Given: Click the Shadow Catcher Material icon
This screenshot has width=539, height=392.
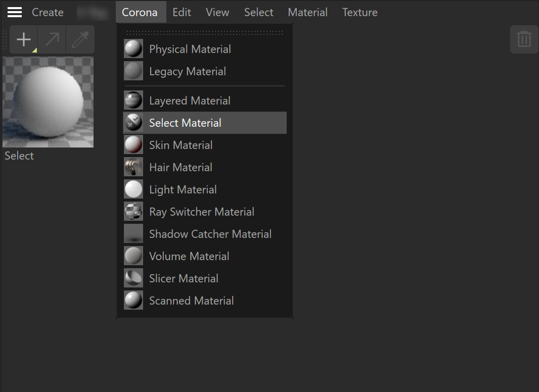Looking at the screenshot, I should (133, 233).
